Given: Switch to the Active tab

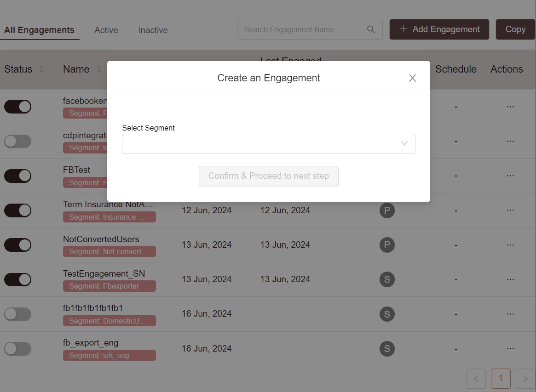Looking at the screenshot, I should (106, 30).
